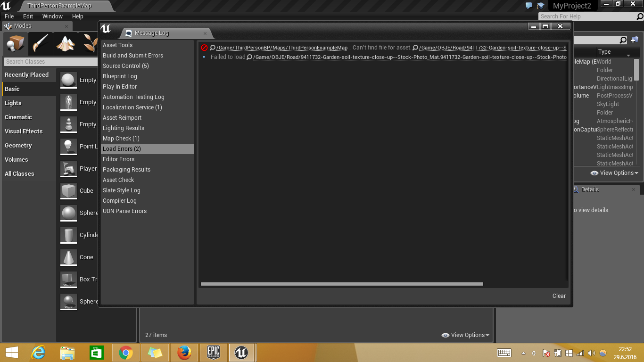Select the Packaging Results log
The height and width of the screenshot is (362, 644).
pos(147,170)
